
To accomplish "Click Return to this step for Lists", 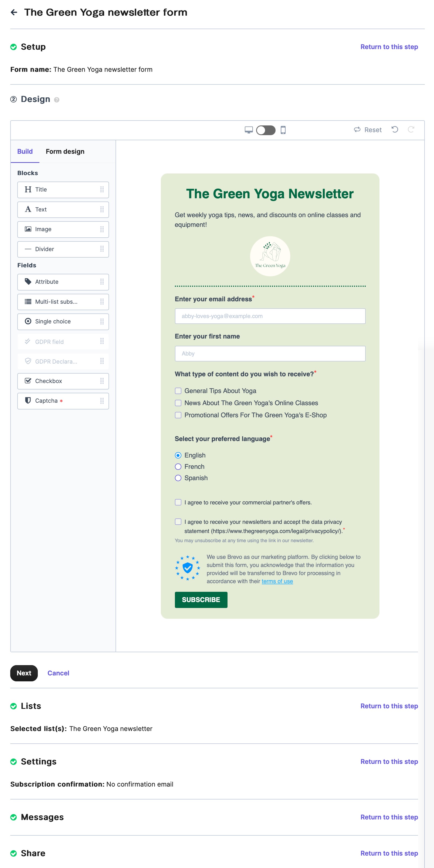I will pos(389,706).
